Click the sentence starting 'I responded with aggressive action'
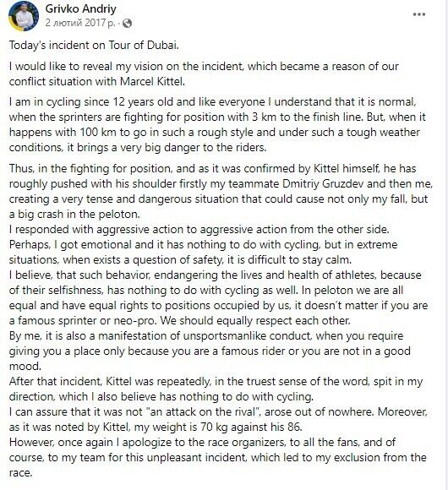This screenshot has width=448, height=490. click(199, 230)
